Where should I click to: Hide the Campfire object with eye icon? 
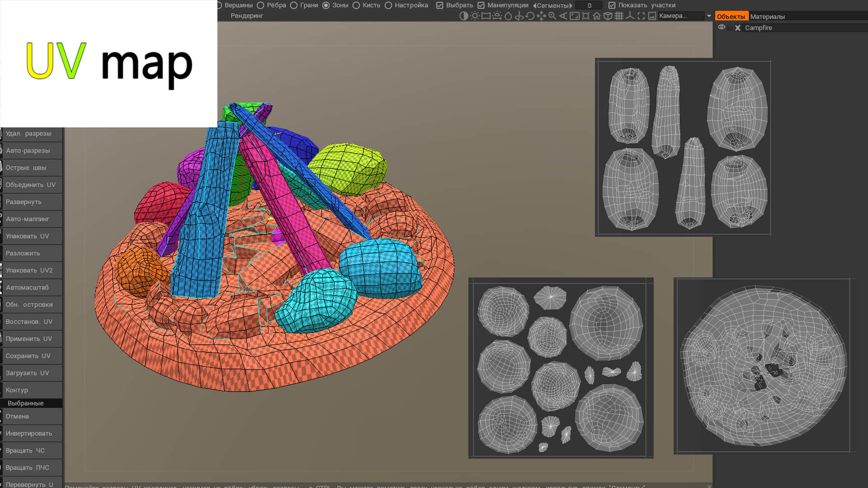coord(722,28)
